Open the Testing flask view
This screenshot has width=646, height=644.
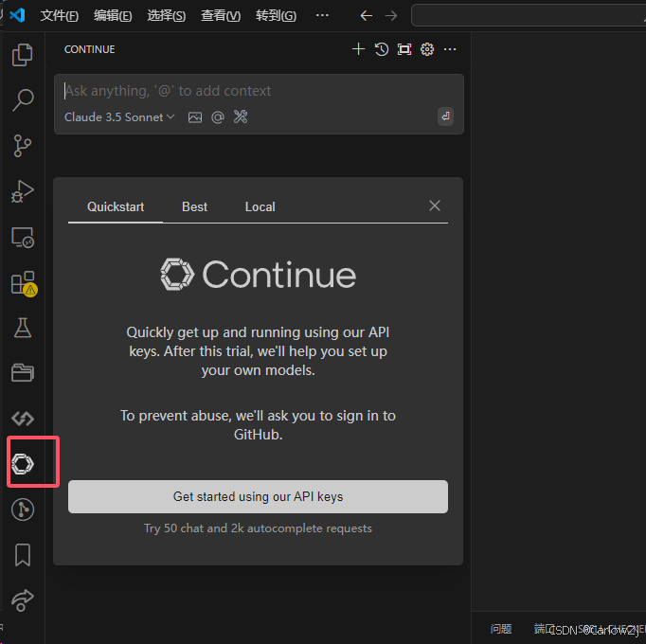pos(23,328)
